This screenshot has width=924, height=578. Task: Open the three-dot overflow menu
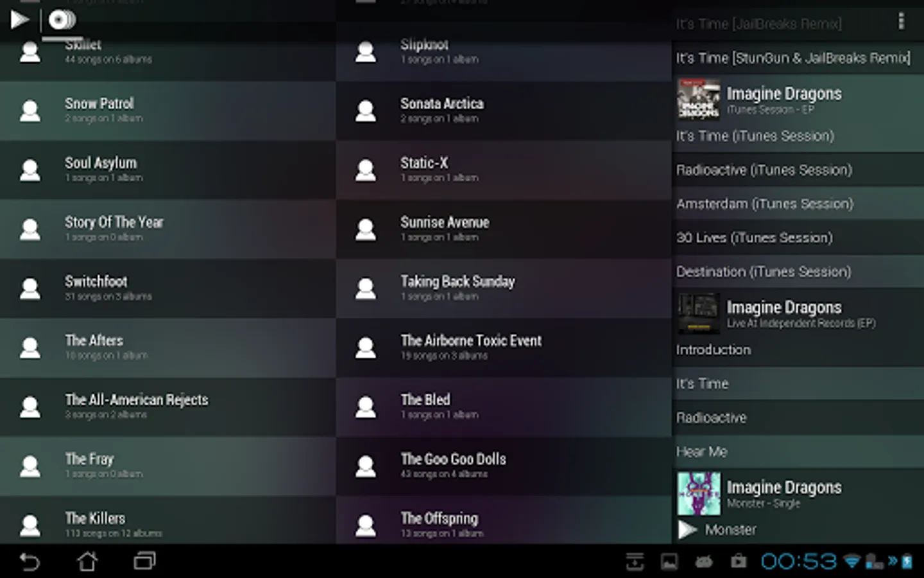click(x=901, y=21)
